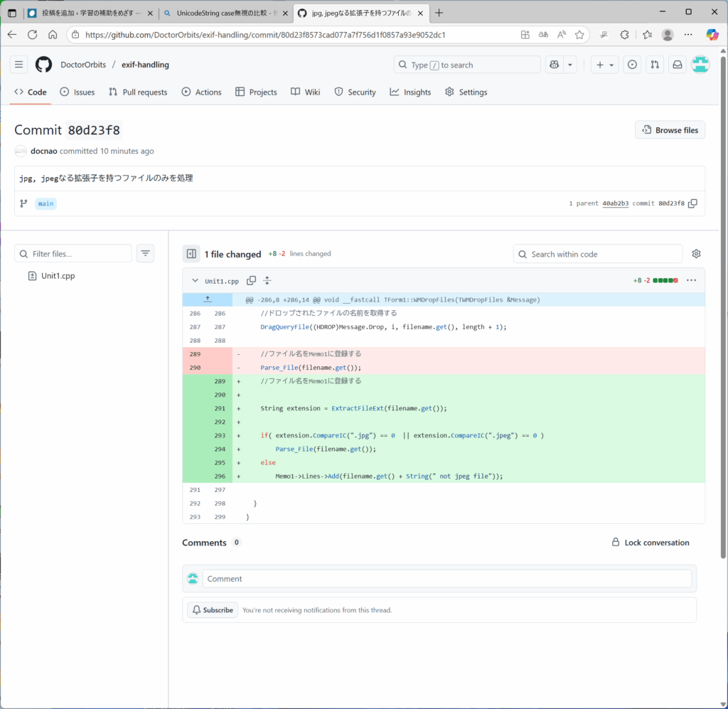Click the Search within code field

[x=597, y=254]
